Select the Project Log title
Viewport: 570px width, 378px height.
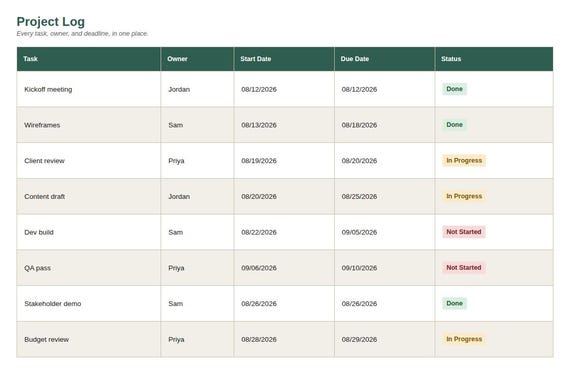[51, 21]
